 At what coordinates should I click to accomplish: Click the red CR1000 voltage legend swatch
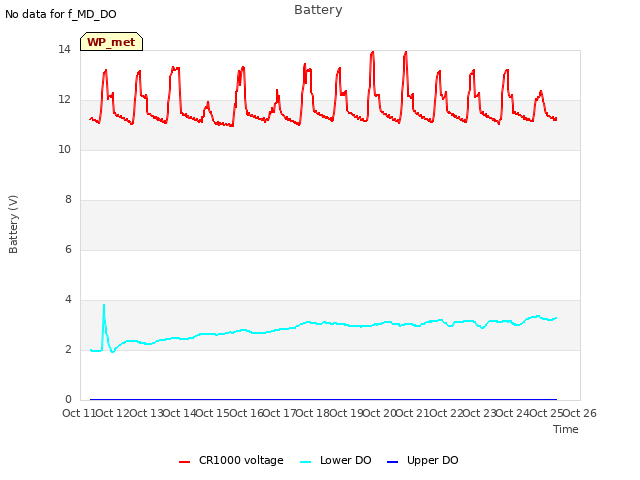tap(184, 462)
